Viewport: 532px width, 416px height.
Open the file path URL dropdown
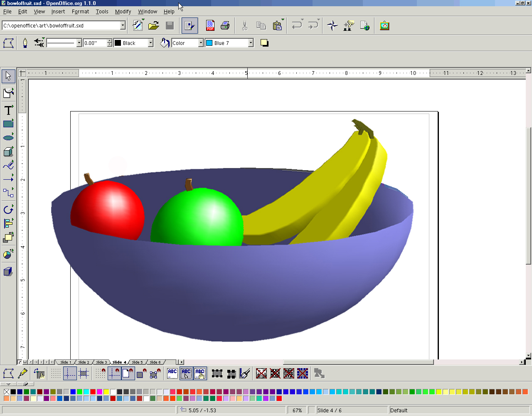tap(123, 26)
